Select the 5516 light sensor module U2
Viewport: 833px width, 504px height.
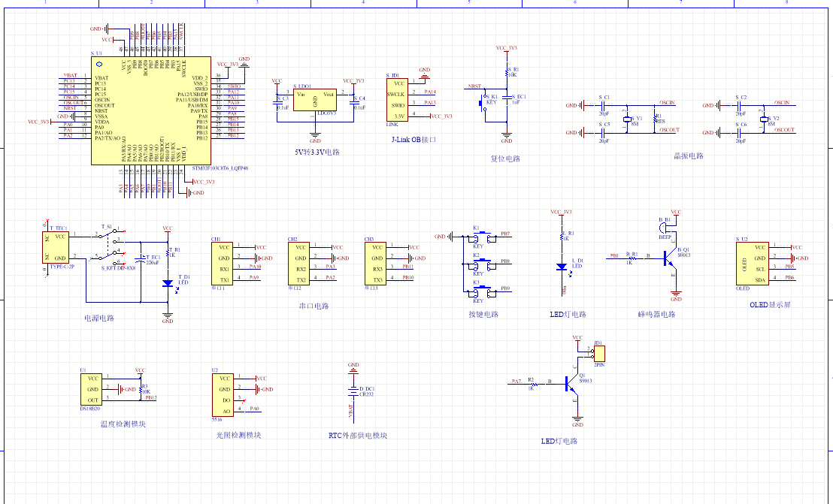coord(223,395)
